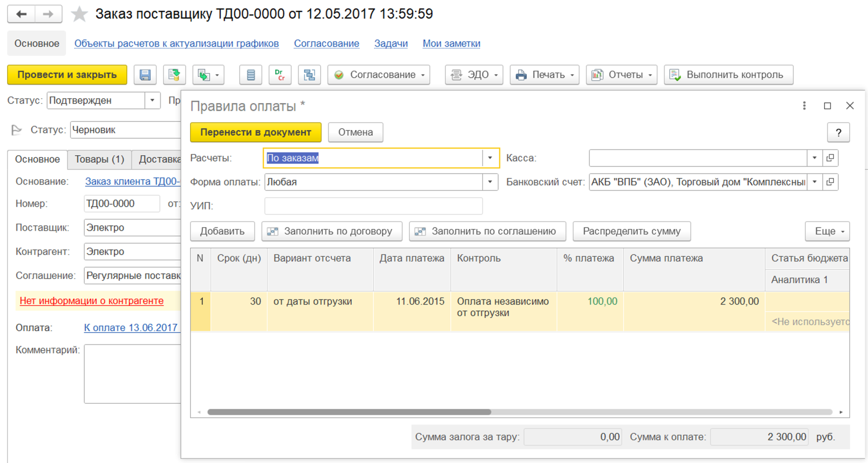Close the Правила оплаты dialog

850,106
